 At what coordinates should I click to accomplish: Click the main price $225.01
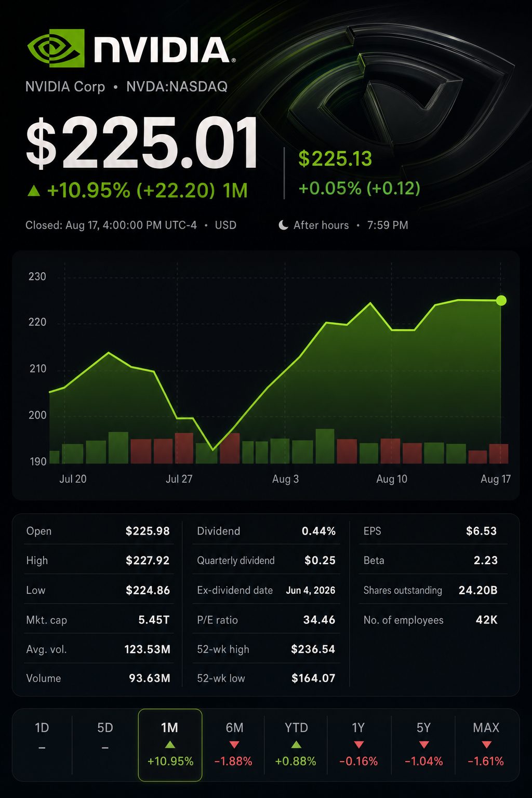[x=142, y=143]
